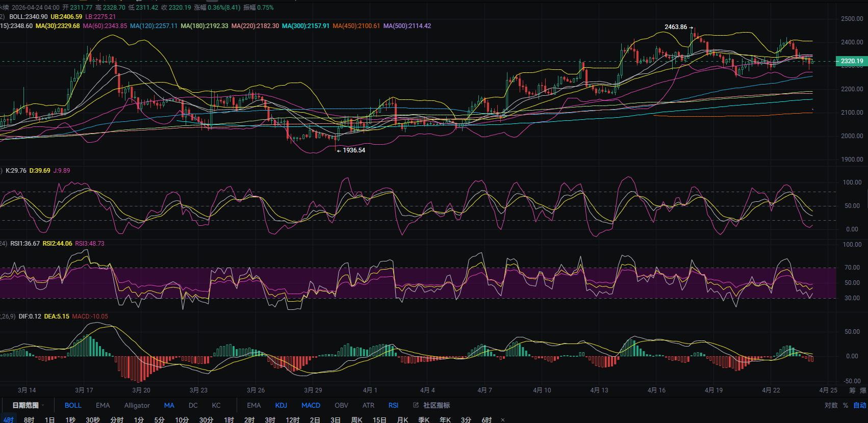
Task: Open the 筹 chip distribution icon
Action: pos(852,390)
